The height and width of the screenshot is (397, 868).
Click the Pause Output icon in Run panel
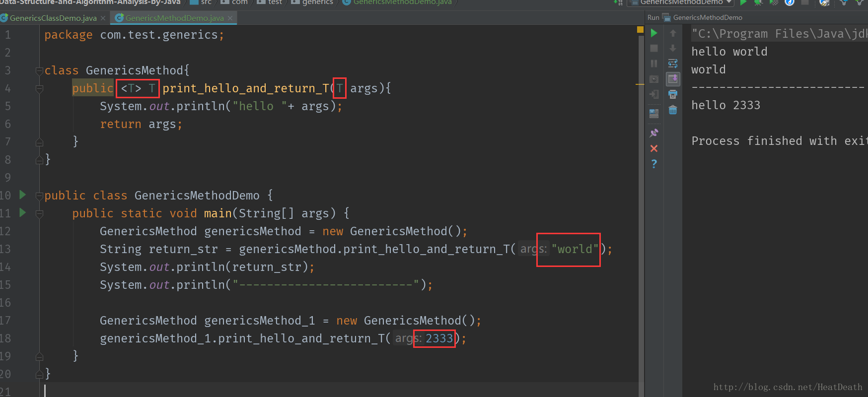[654, 64]
